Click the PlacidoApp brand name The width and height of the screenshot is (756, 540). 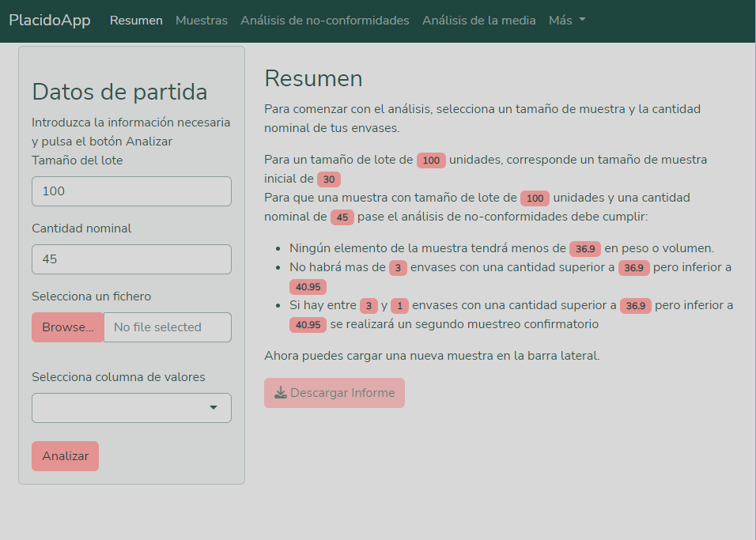coord(50,21)
